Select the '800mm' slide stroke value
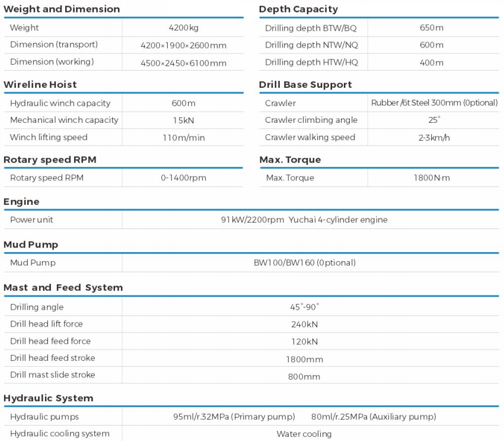The image size is (504, 441). (x=304, y=377)
